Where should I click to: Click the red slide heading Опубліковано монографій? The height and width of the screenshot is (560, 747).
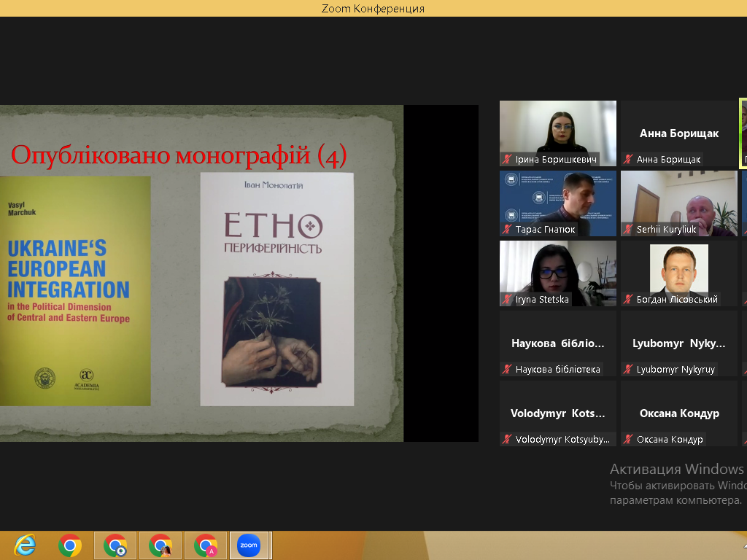pos(179,155)
